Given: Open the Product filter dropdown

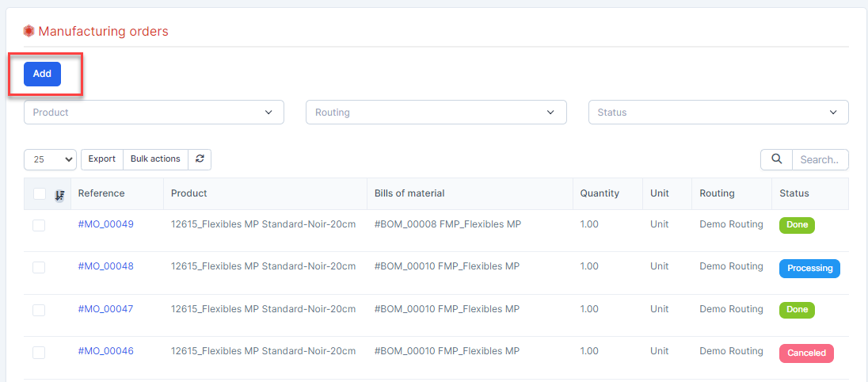Looking at the screenshot, I should [154, 113].
